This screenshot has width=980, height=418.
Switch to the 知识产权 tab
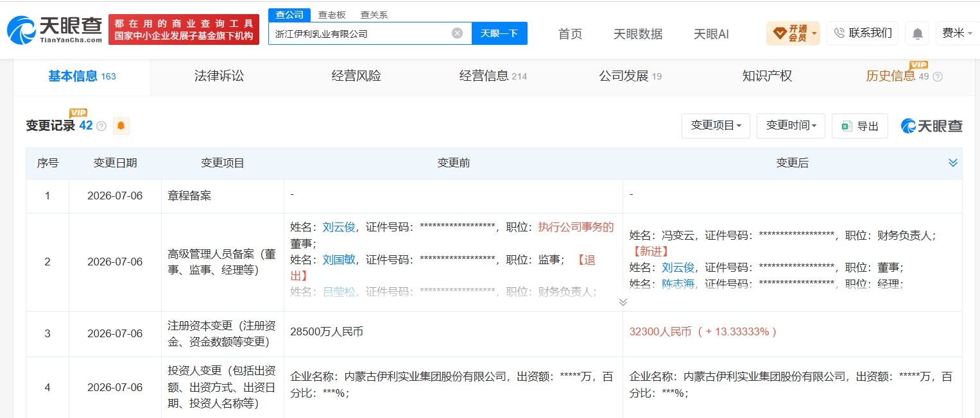coord(767,76)
